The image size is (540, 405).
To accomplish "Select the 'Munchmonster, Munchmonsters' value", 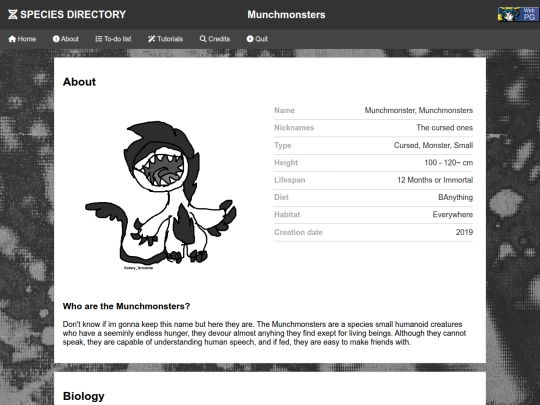I will pyautogui.click(x=419, y=111).
